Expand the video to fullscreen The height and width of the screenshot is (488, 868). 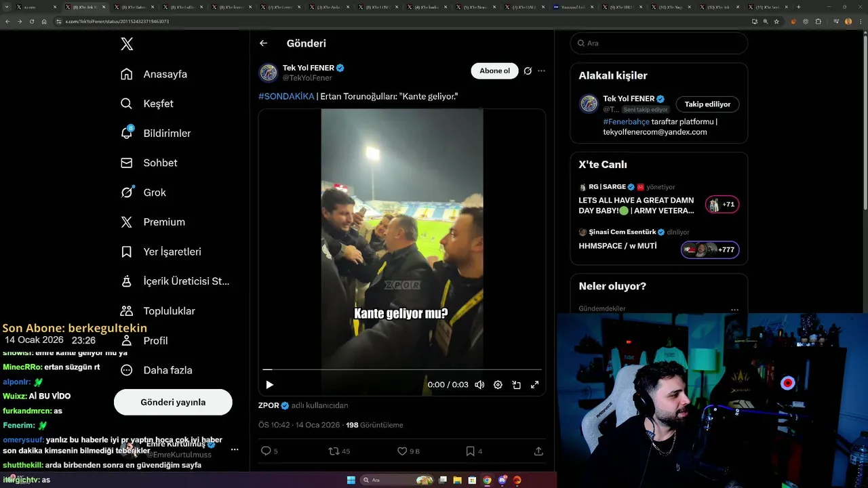(x=534, y=385)
